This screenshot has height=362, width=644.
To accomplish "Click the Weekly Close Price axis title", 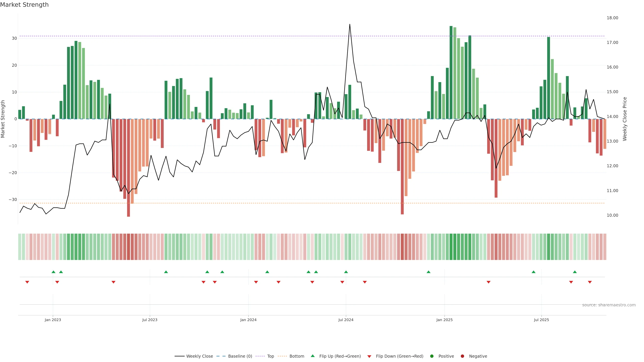I will tap(625, 119).
